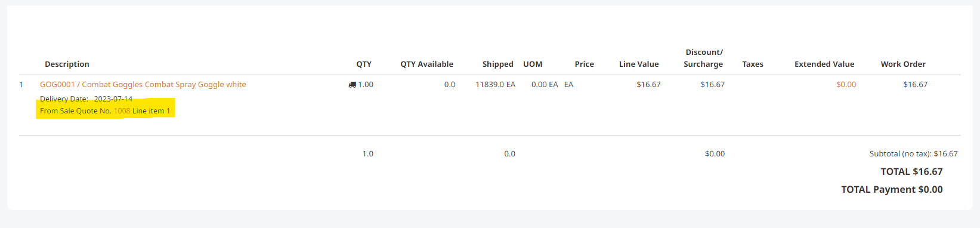Click the Discount/Surcharge column header
980x228 pixels.
[x=703, y=58]
